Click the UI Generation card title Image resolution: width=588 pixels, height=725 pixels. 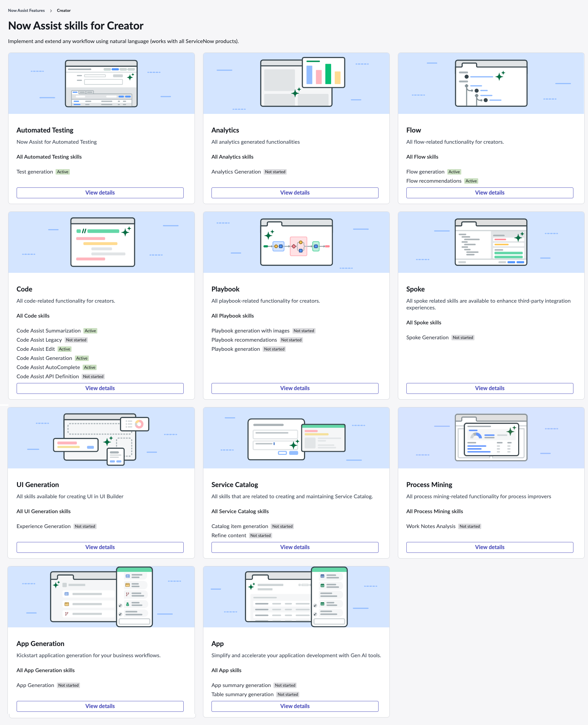(x=38, y=485)
